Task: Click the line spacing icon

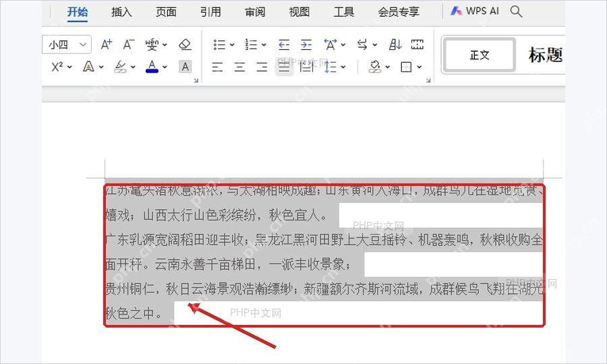Action: pyautogui.click(x=330, y=67)
